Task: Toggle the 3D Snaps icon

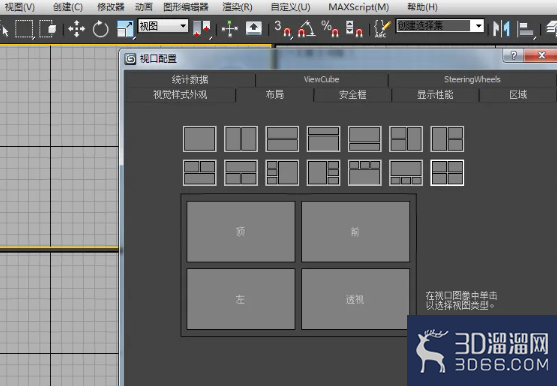Action: tap(283, 29)
